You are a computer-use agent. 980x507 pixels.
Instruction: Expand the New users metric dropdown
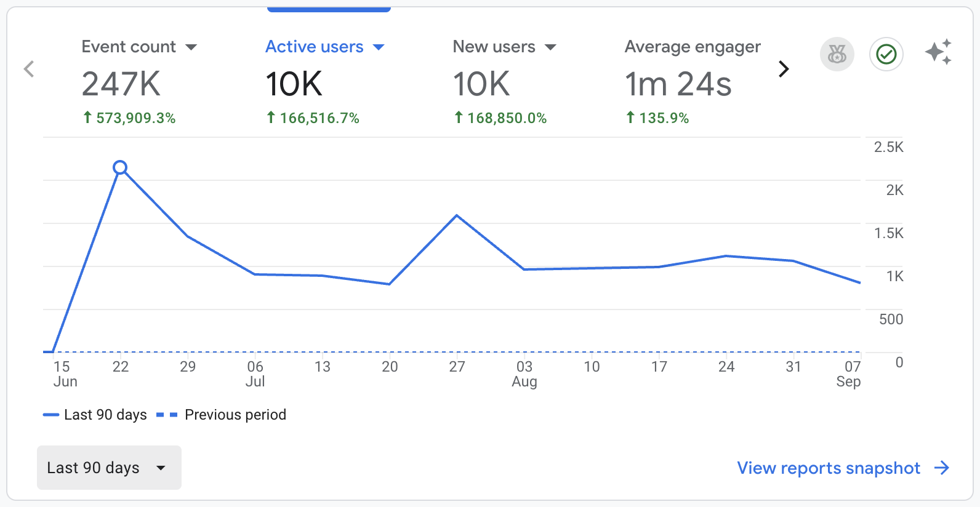point(550,47)
